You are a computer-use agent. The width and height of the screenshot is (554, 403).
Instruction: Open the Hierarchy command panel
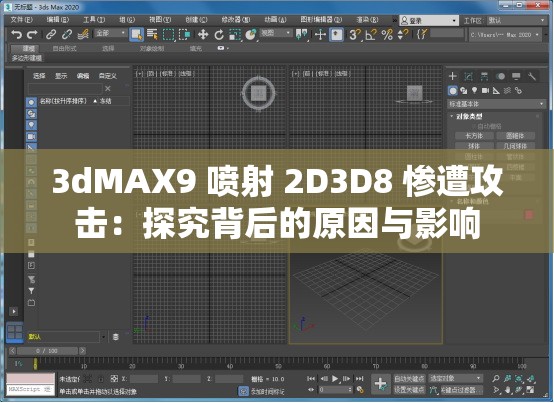click(484, 76)
